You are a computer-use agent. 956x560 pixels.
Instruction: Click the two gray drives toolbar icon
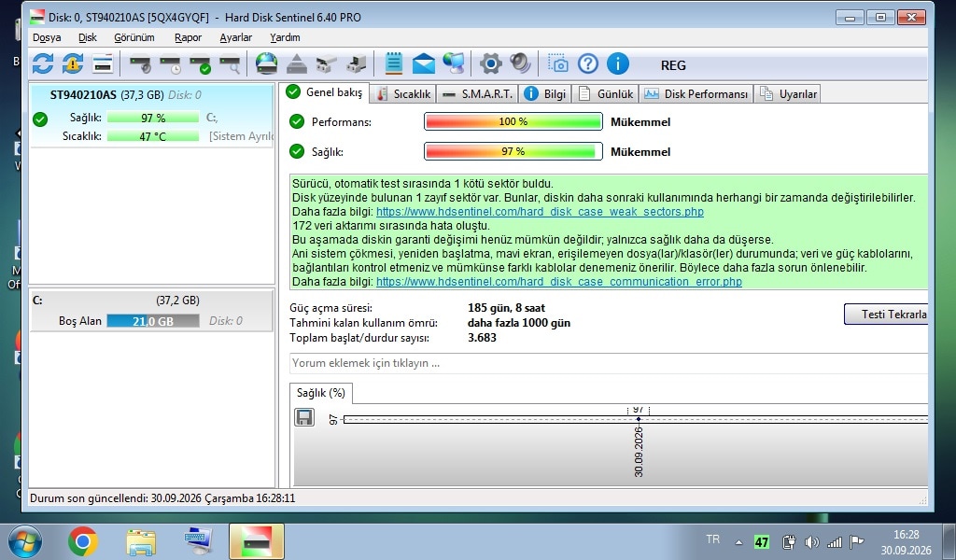326,63
